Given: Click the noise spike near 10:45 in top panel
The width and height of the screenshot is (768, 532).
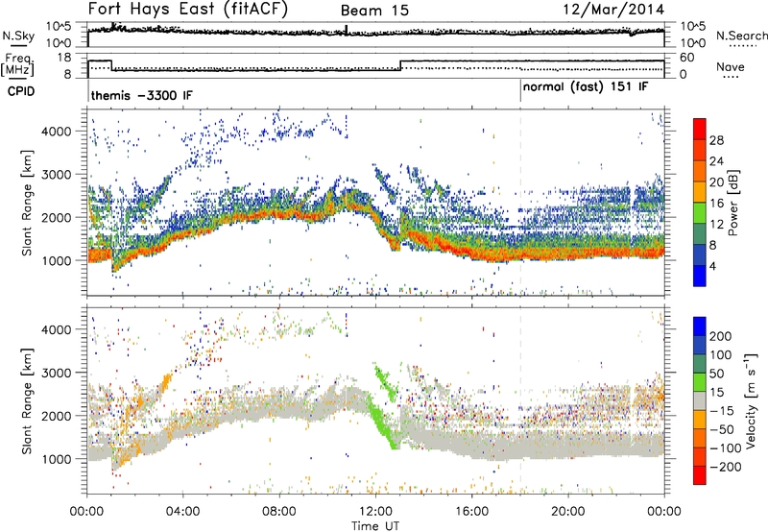Looking at the screenshot, I should click(x=347, y=30).
